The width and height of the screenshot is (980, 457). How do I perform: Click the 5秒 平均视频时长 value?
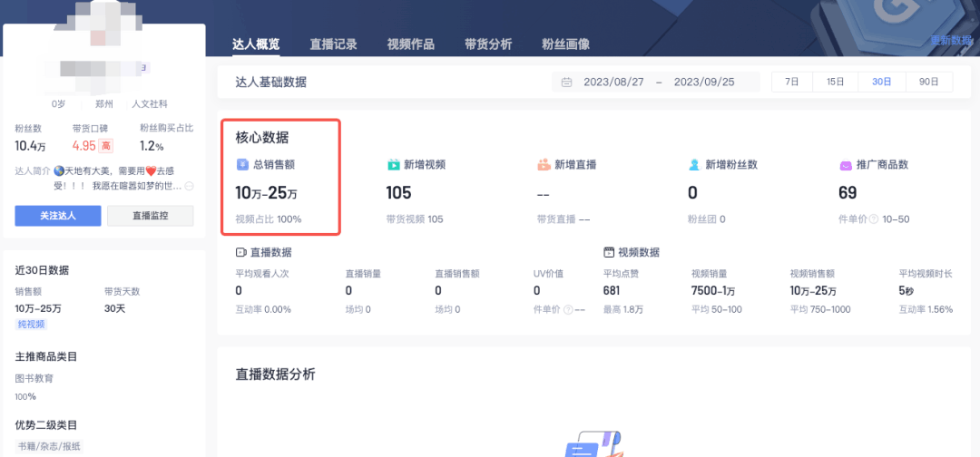pos(906,290)
